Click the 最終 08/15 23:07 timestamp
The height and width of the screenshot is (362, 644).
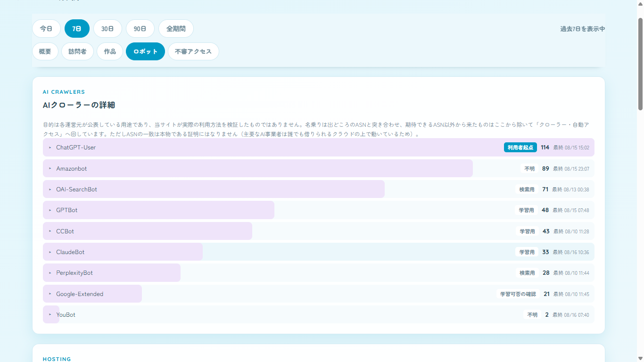coord(571,169)
